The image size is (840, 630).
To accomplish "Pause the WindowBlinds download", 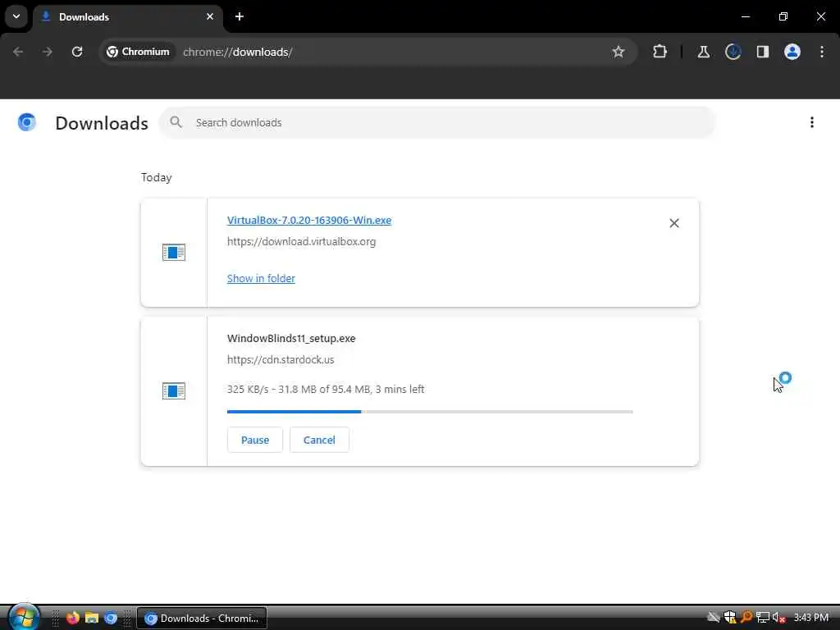I will [x=255, y=440].
